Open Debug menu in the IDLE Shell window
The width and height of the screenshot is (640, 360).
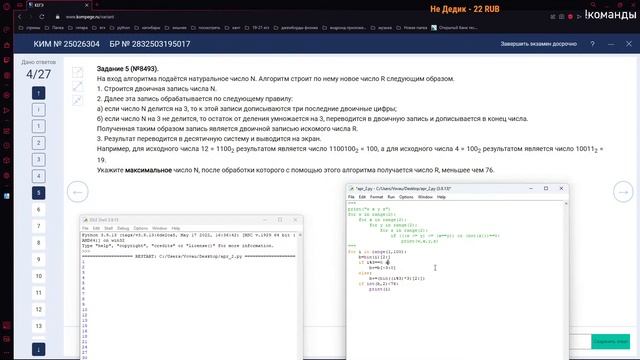coord(123,228)
